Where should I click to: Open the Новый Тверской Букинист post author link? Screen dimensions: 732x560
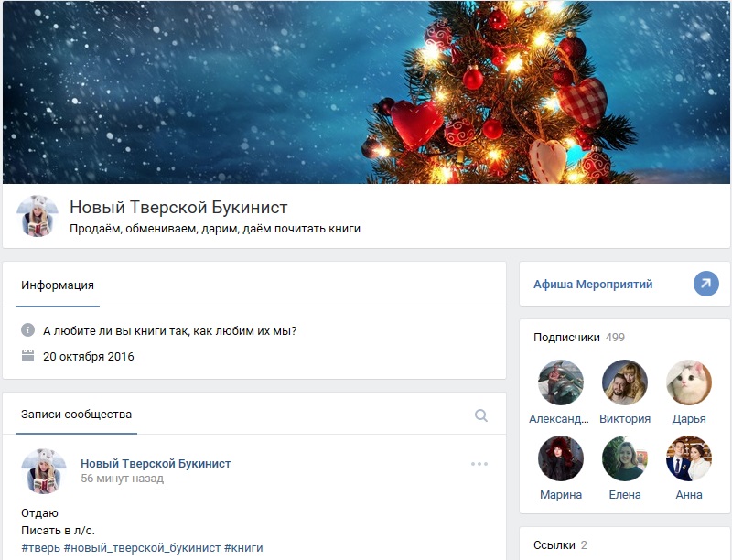(x=156, y=464)
